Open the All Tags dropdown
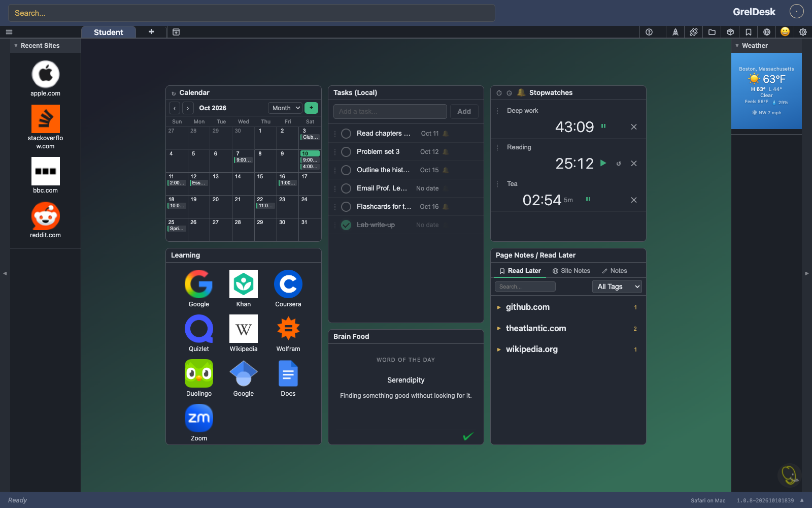Image resolution: width=812 pixels, height=508 pixels. tap(617, 287)
